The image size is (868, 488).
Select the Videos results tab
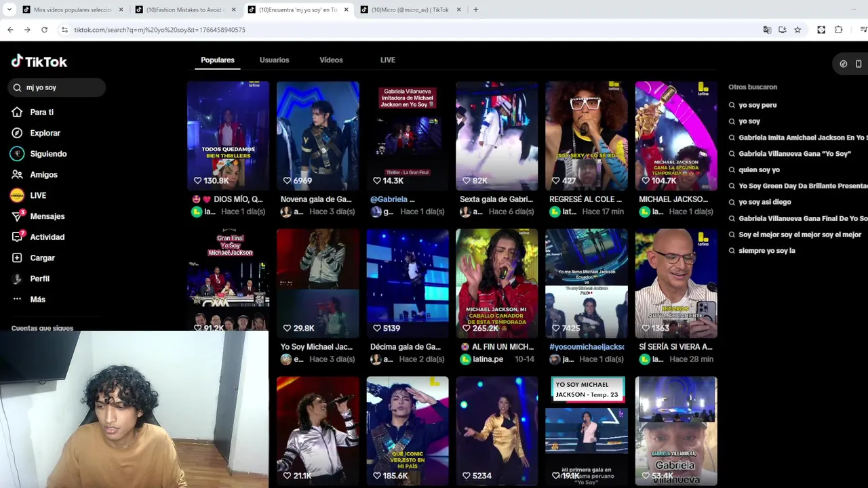[331, 60]
